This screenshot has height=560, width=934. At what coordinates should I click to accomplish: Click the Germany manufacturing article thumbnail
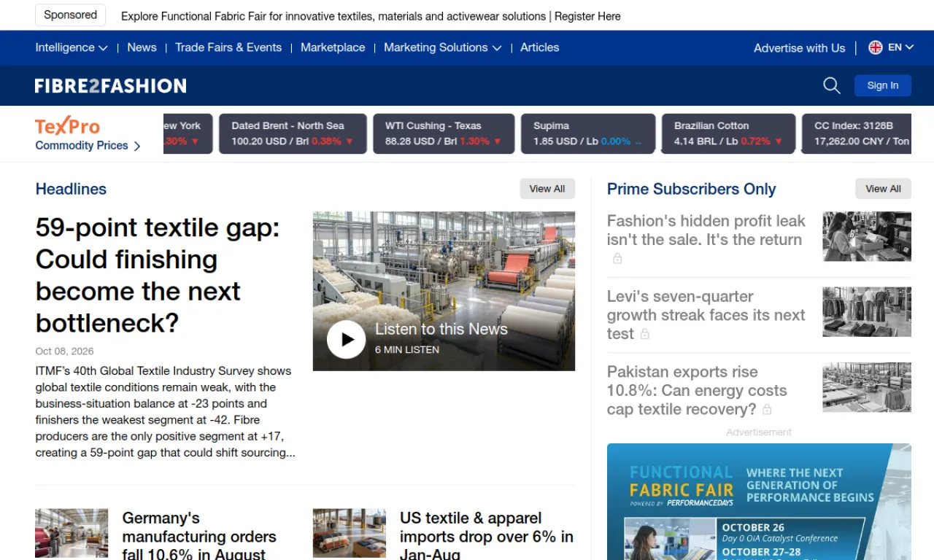(72, 534)
